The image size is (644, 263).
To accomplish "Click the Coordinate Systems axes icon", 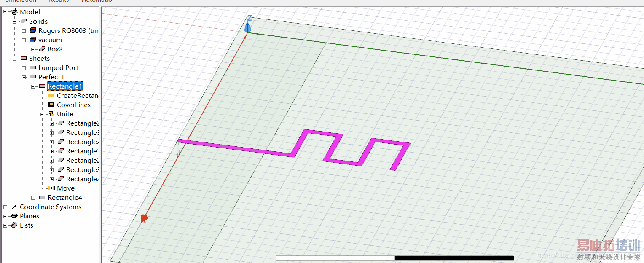I will point(14,207).
